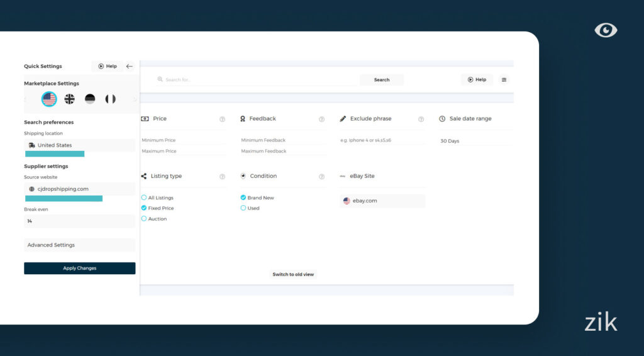Select the United Kingdom flag marketplace
The image size is (644, 356).
pos(70,99)
